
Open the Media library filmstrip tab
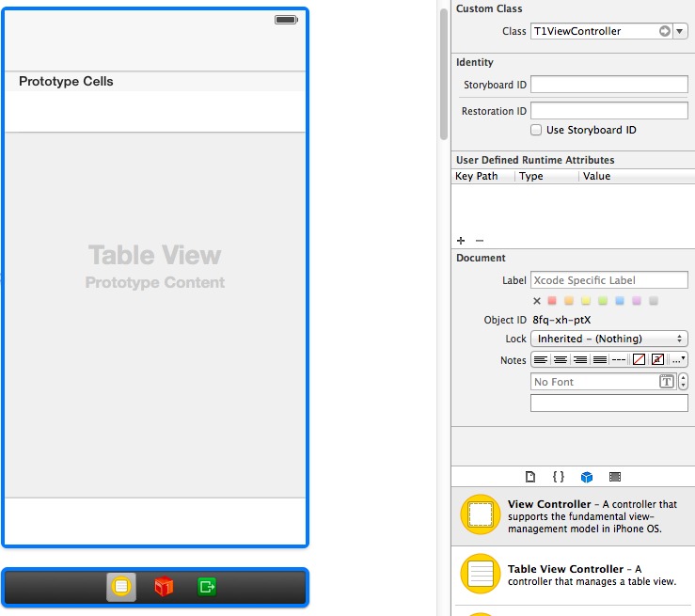coord(615,477)
